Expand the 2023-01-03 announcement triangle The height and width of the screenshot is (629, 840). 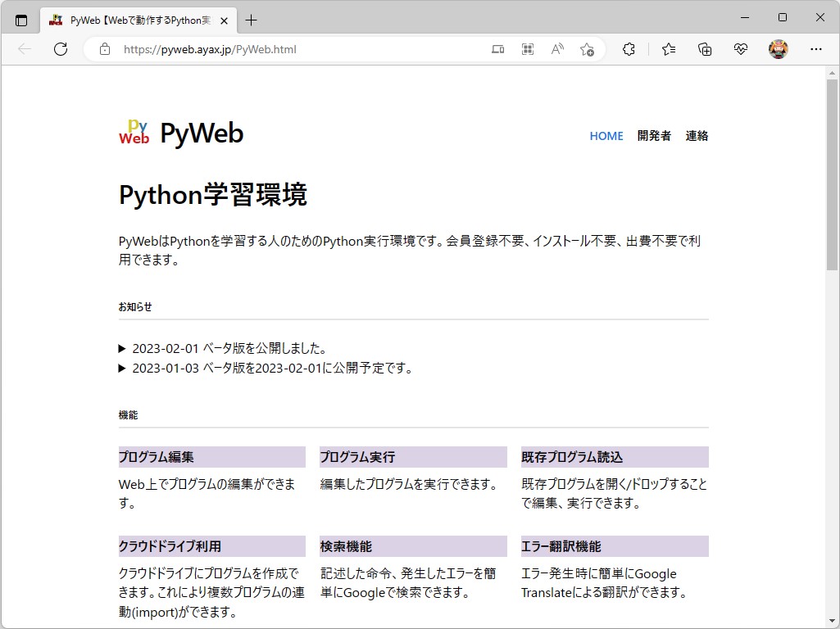coord(123,369)
